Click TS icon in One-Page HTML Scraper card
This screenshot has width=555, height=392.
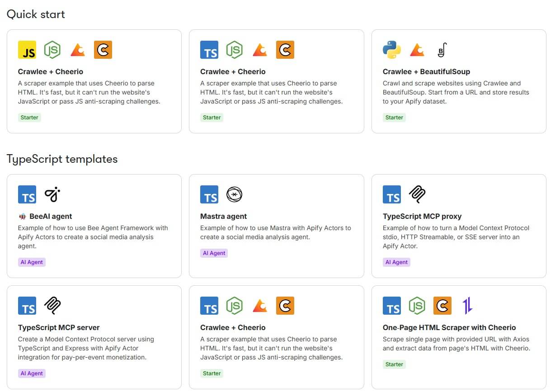[x=392, y=306]
